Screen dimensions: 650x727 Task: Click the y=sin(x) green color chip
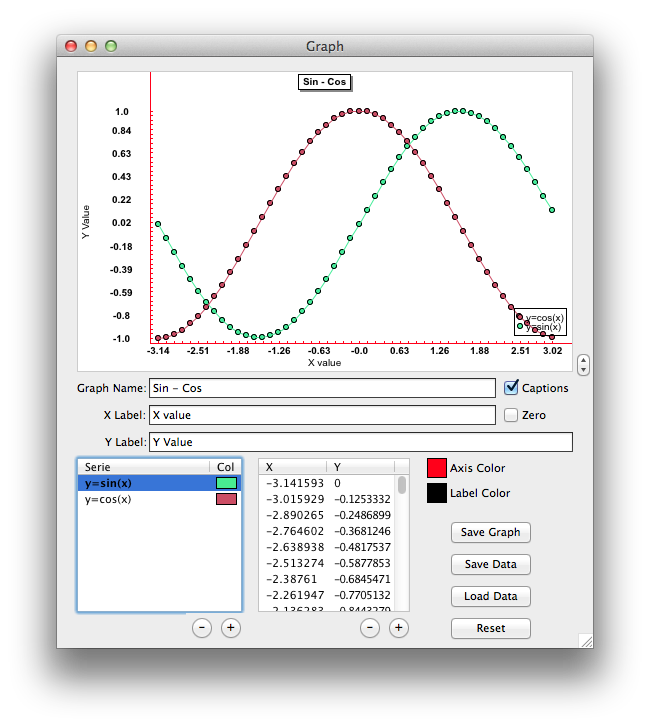(x=226, y=483)
